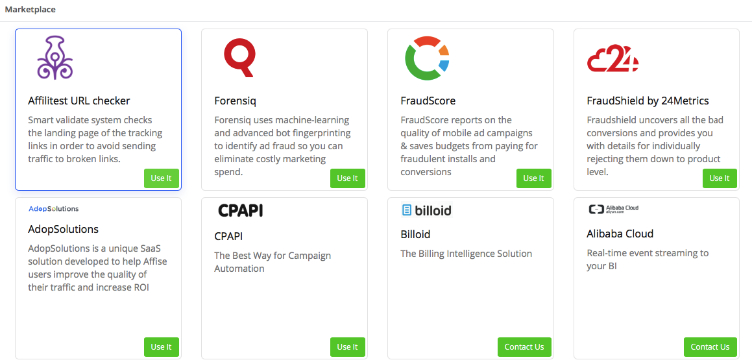Click Use It on the AdopSolutions card
752x362 pixels.
click(x=161, y=347)
